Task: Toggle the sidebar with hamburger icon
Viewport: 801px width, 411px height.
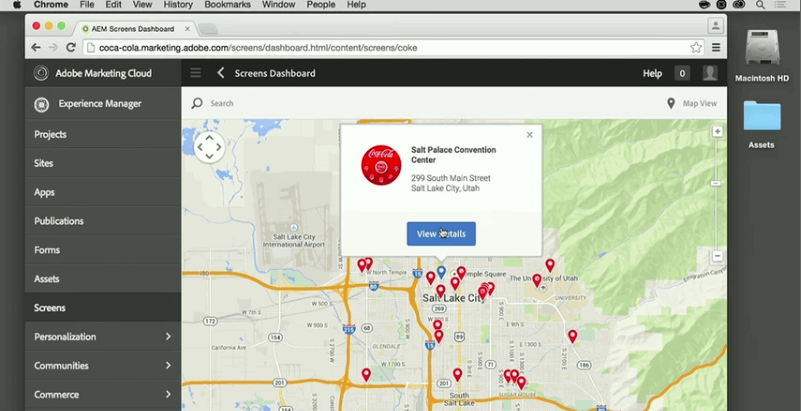Action: click(196, 73)
